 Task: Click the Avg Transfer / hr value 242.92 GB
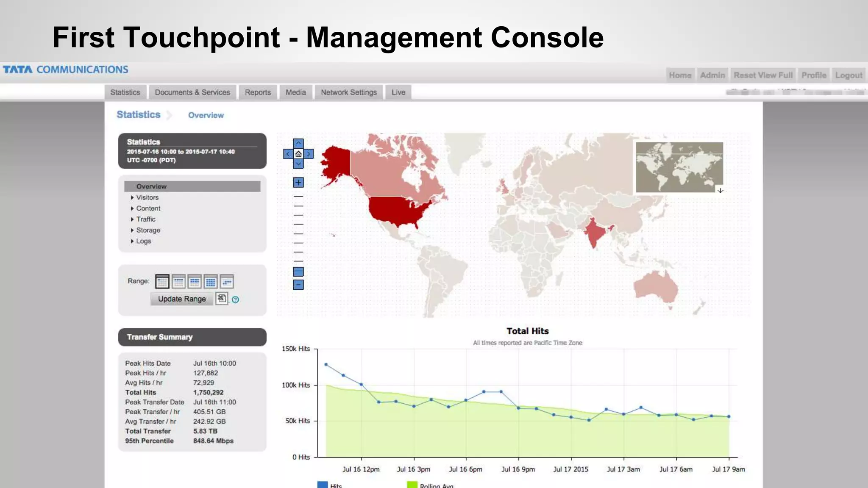click(209, 421)
